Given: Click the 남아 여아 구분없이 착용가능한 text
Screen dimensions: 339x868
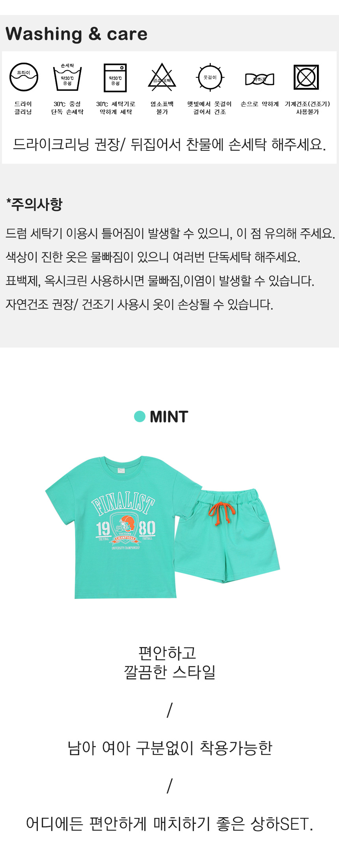Looking at the screenshot, I should pos(170,748).
